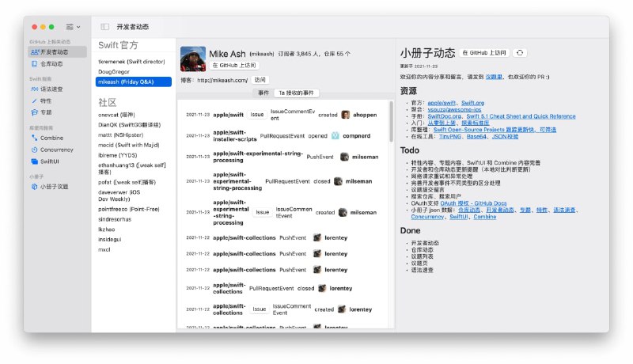Screen dimensions: 633x364
Task: Select insidegui entry
Action: 133,239
